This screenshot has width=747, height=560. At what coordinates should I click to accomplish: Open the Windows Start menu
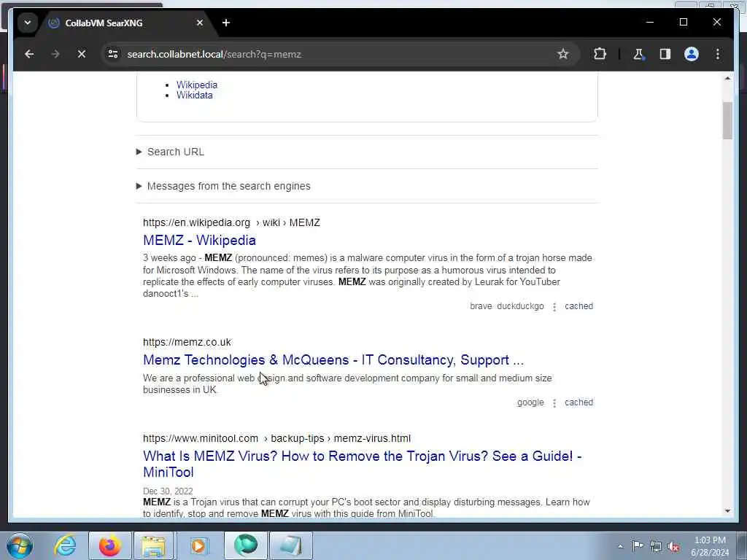[x=20, y=545]
